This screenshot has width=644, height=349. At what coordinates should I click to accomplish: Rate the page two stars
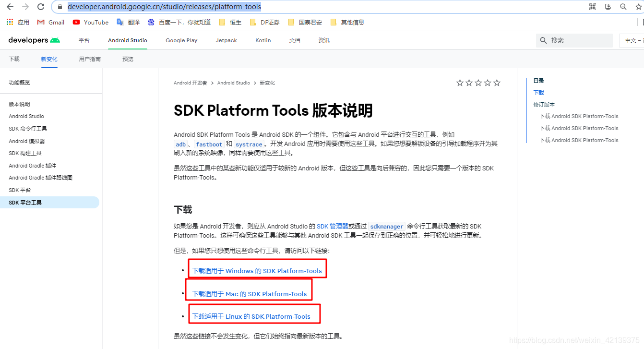point(469,83)
